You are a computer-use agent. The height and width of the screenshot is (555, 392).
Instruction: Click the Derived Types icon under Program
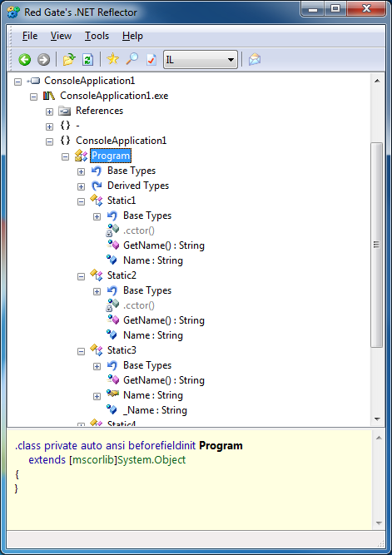click(x=97, y=186)
